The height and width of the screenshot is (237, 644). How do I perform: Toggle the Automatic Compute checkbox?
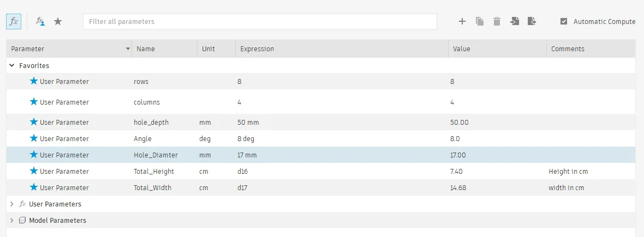pos(564,21)
